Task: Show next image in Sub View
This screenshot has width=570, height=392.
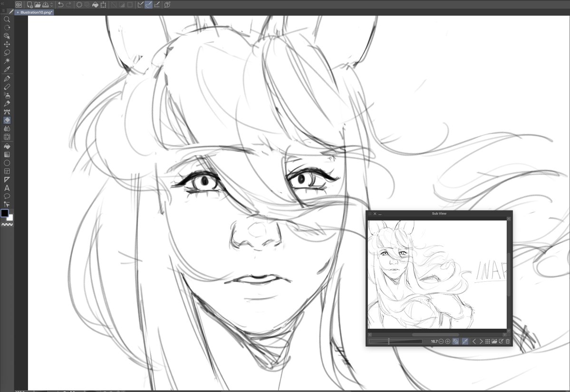Action: tap(481, 342)
